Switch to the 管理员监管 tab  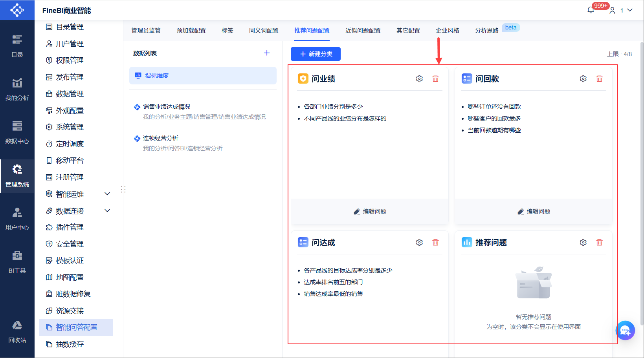(146, 31)
